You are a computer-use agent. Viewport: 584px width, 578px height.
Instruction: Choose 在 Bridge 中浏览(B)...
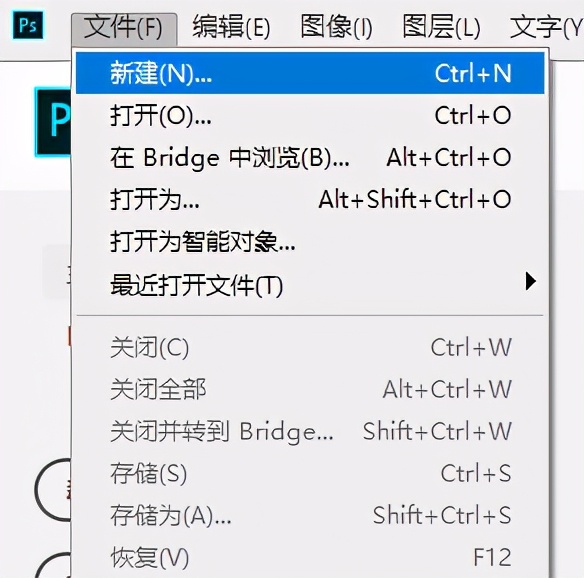point(310,158)
